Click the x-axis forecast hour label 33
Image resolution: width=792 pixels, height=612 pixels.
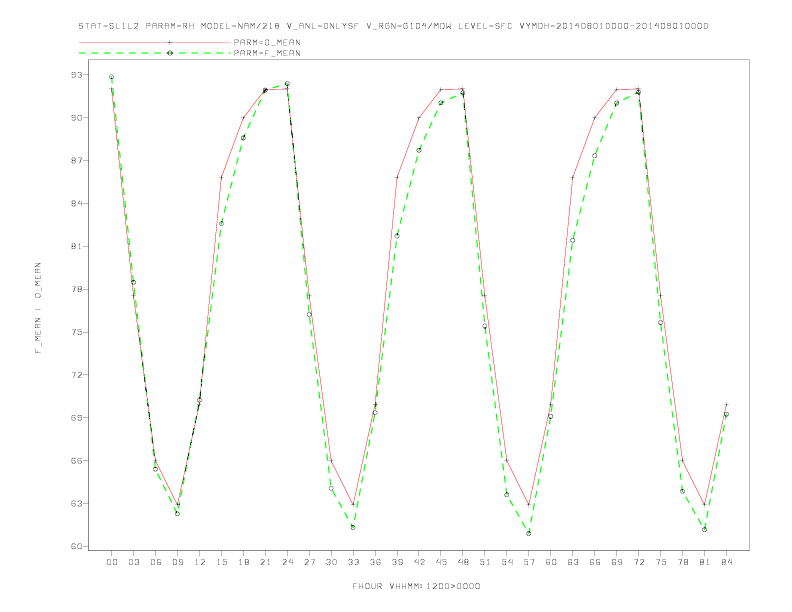[x=353, y=562]
